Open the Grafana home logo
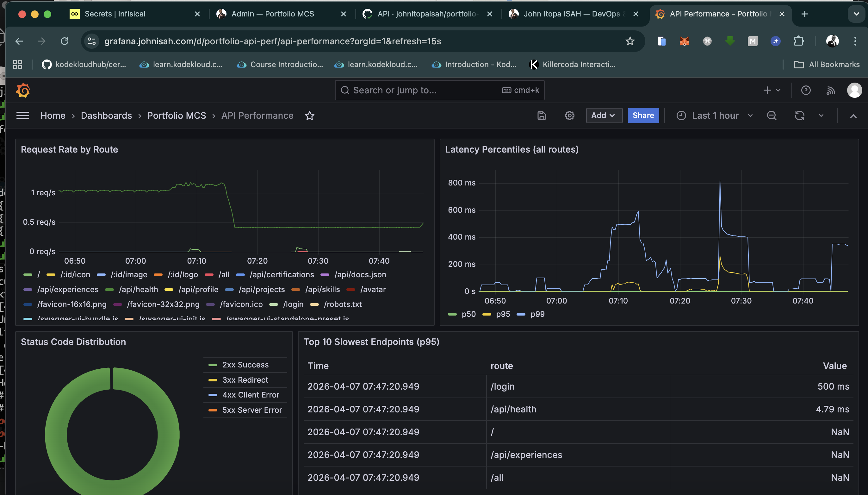868x495 pixels. point(22,90)
